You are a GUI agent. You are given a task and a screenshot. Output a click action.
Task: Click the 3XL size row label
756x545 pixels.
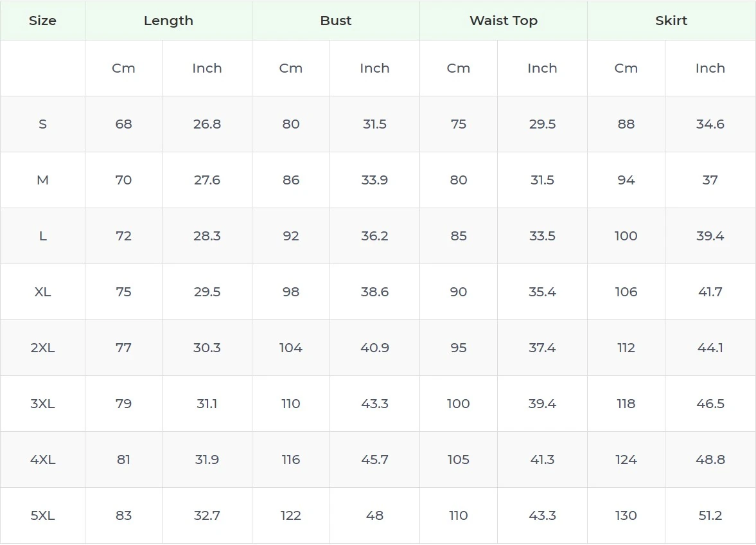(42, 404)
